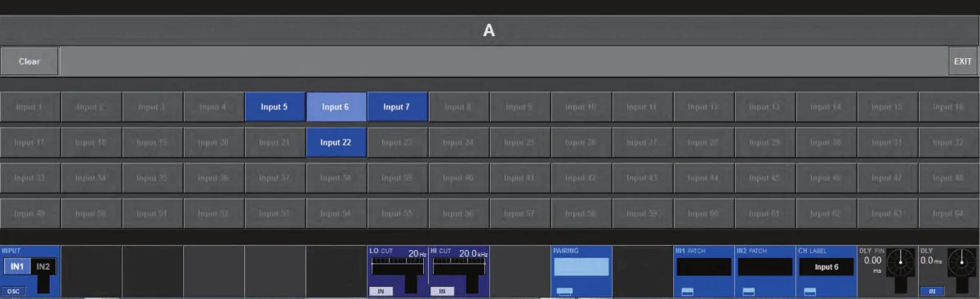The height and width of the screenshot is (299, 980).
Task: Select the Input 38 channel button
Action: (x=336, y=178)
